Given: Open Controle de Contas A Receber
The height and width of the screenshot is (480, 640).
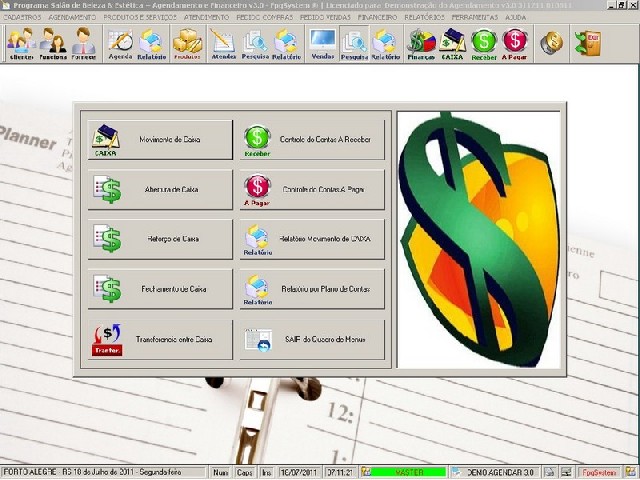Looking at the screenshot, I should [312, 140].
